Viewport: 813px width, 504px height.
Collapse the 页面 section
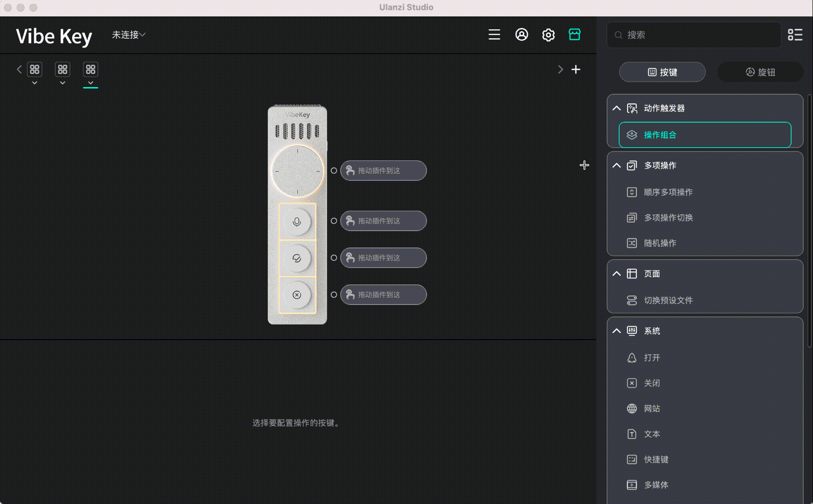[x=616, y=274]
